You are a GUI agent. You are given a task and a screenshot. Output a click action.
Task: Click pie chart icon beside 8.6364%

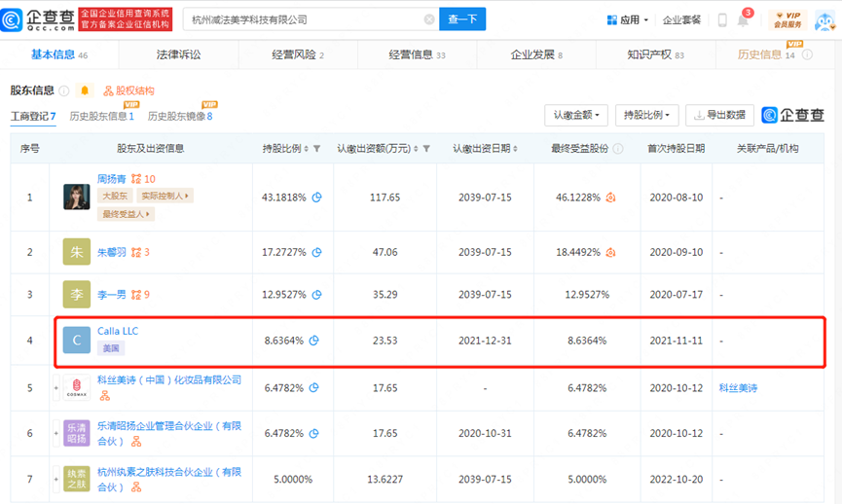[x=314, y=341]
